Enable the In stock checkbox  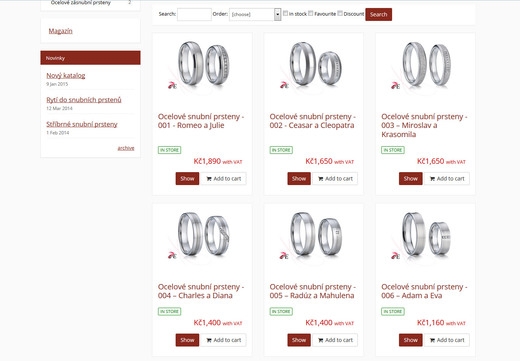click(285, 13)
